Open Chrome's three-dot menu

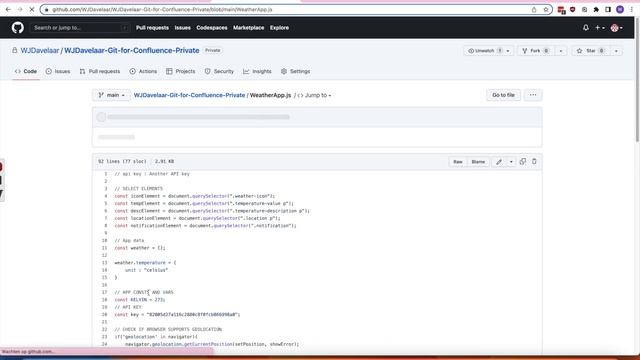[631, 9]
